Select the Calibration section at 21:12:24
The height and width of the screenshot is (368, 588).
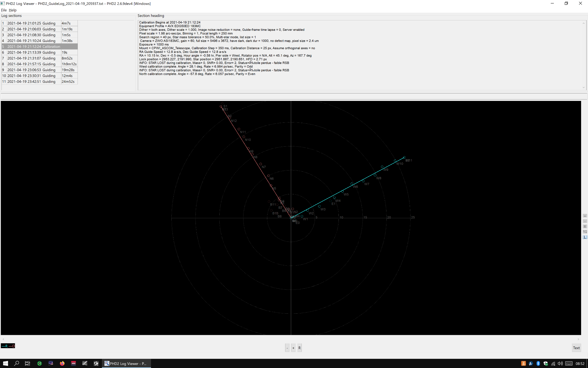(x=39, y=47)
